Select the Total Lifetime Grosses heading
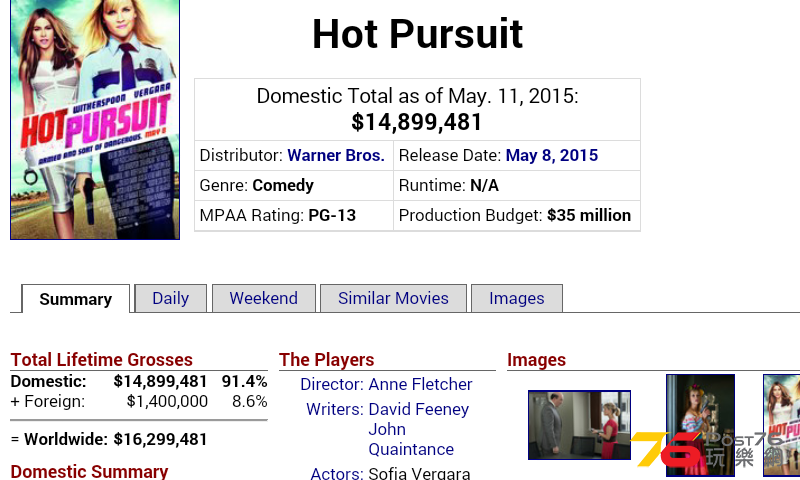Image resolution: width=800 pixels, height=480 pixels. (x=102, y=360)
